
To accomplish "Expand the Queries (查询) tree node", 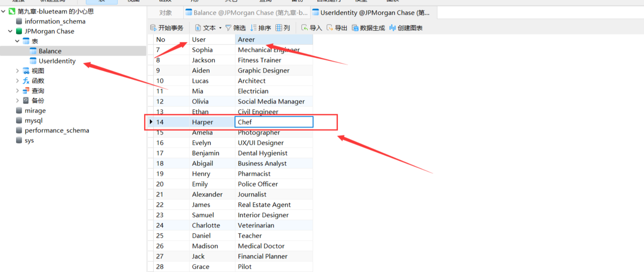I will (x=17, y=91).
